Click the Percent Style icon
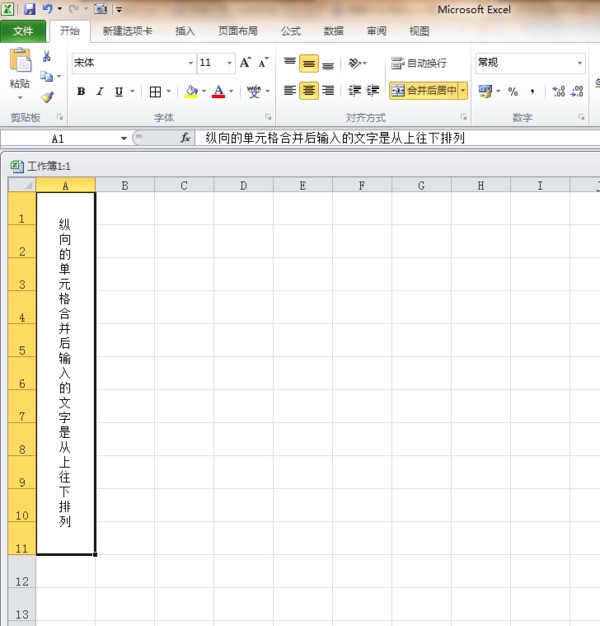This screenshot has width=600, height=626. (513, 91)
